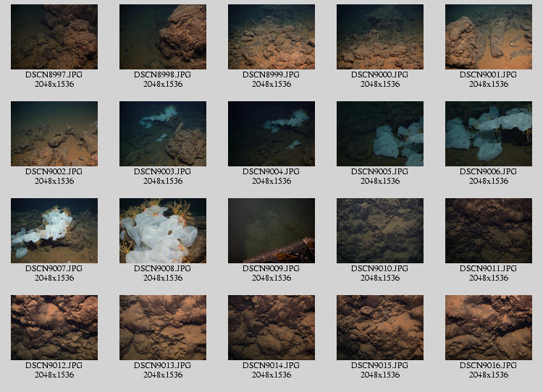Click the file name DSCN9012.JPG

click(54, 365)
